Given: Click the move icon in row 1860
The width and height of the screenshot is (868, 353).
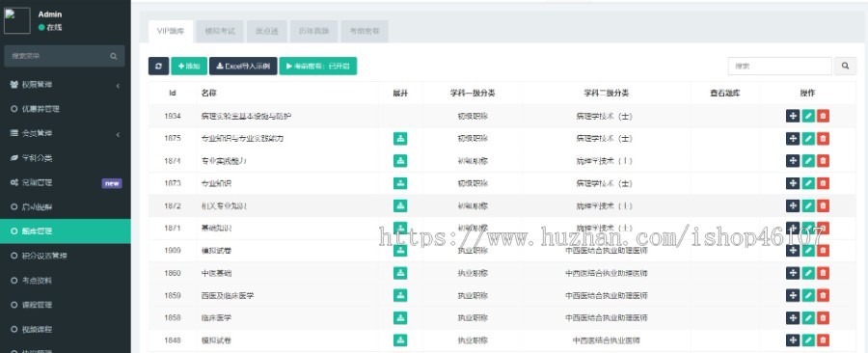Looking at the screenshot, I should pyautogui.click(x=793, y=273).
